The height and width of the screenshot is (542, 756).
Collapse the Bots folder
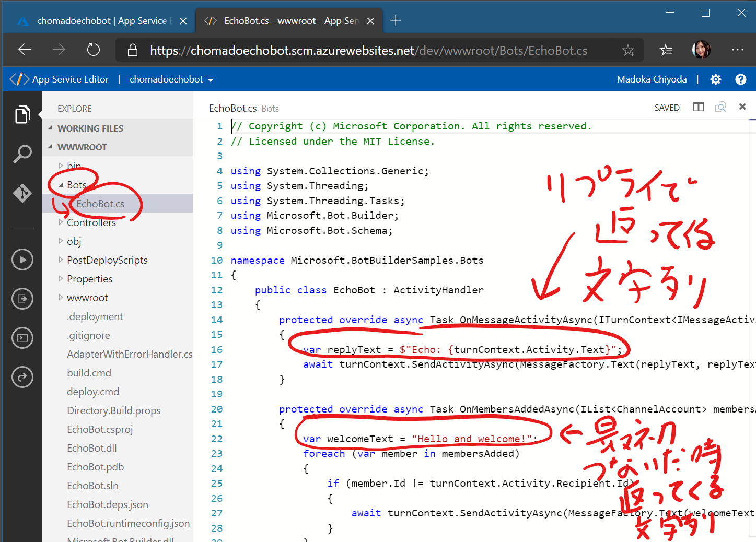click(76, 185)
